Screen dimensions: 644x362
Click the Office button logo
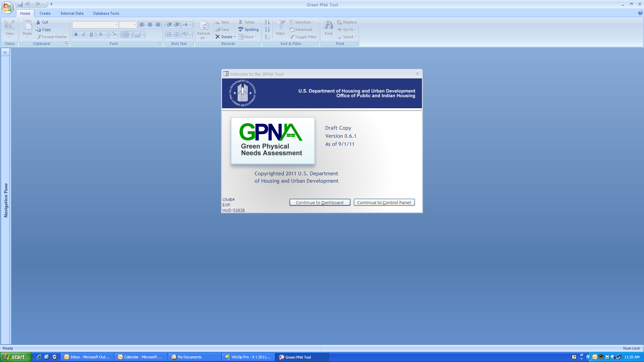(7, 7)
